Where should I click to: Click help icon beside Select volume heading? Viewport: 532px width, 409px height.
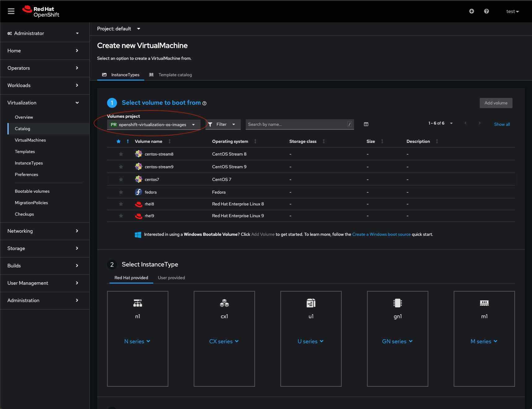(x=204, y=103)
